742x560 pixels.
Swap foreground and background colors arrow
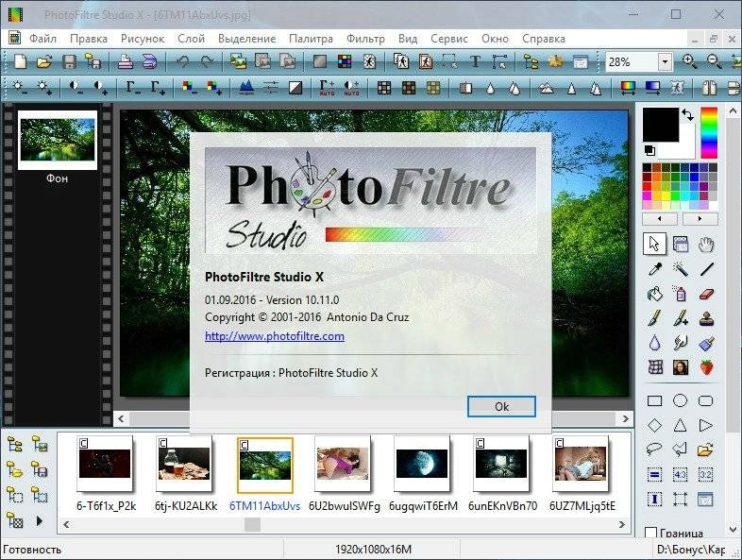687,114
